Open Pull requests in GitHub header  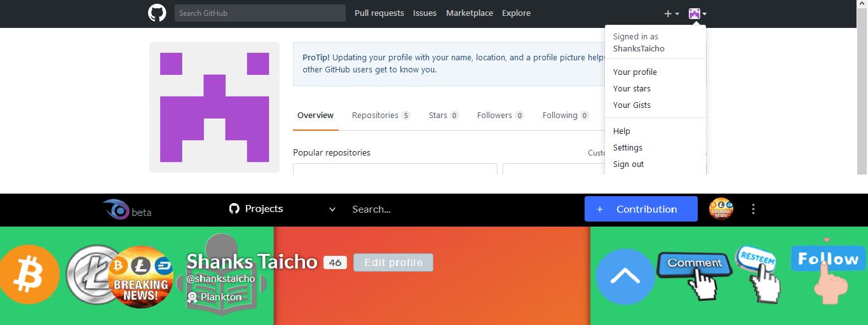pyautogui.click(x=379, y=13)
